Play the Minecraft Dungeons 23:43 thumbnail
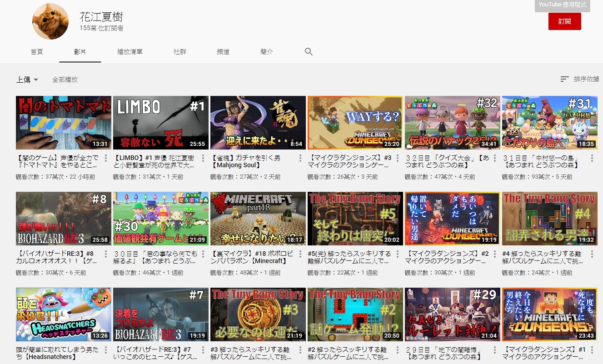The width and height of the screenshot is (603, 364). point(550,314)
